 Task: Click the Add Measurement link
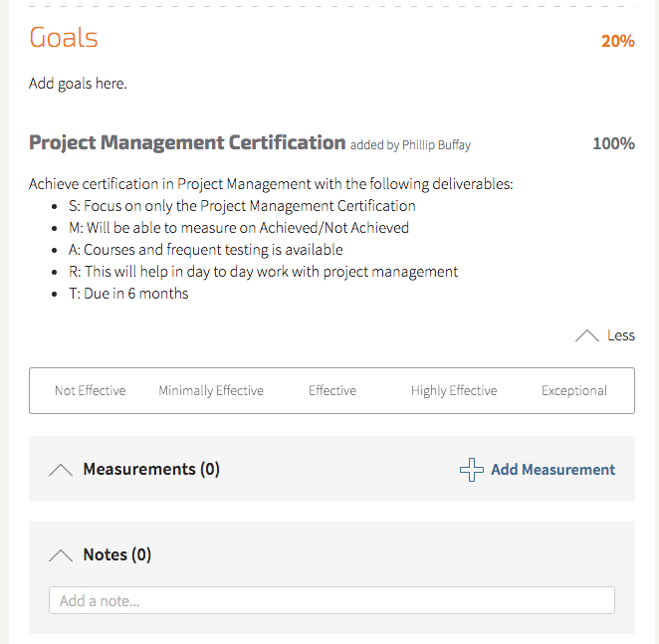[553, 470]
